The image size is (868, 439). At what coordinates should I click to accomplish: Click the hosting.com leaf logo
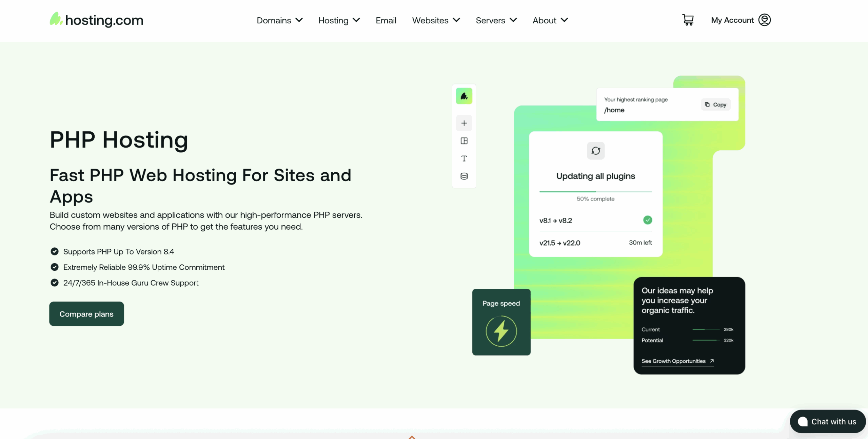56,19
